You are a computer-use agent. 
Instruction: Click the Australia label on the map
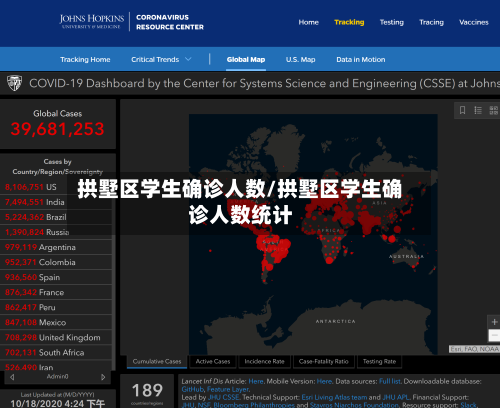[x=406, y=256]
